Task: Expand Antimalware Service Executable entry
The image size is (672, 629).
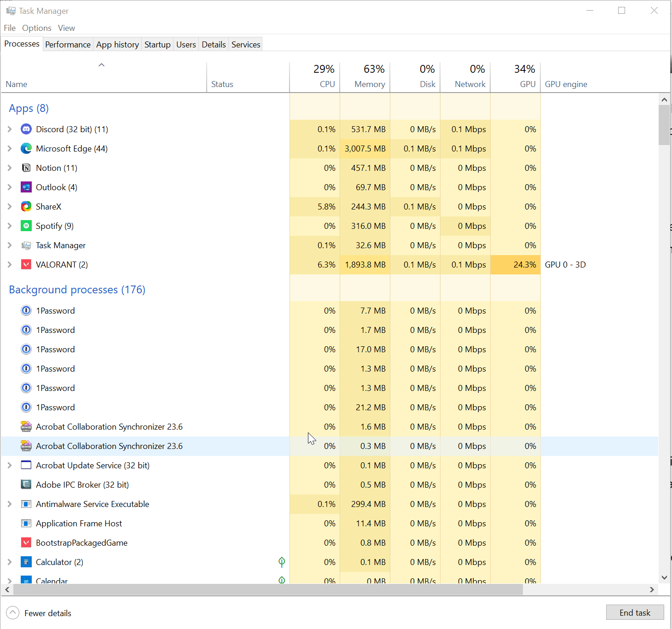Action: 10,504
